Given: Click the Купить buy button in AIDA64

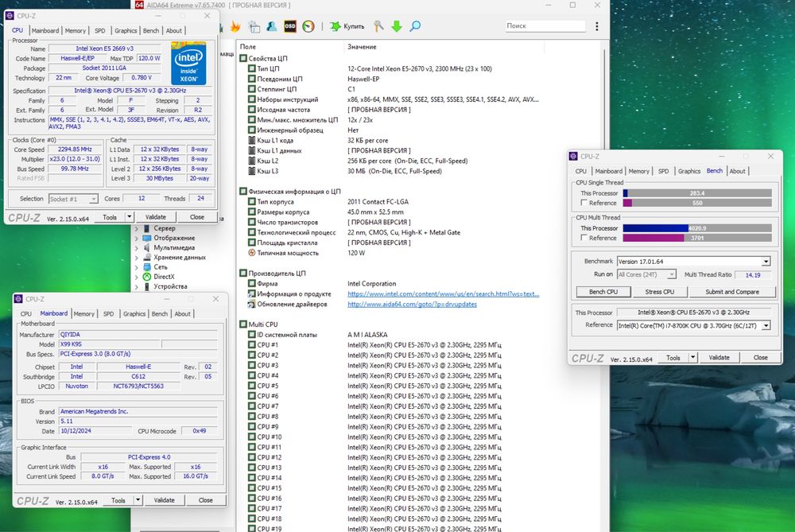Looking at the screenshot, I should coord(347,26).
